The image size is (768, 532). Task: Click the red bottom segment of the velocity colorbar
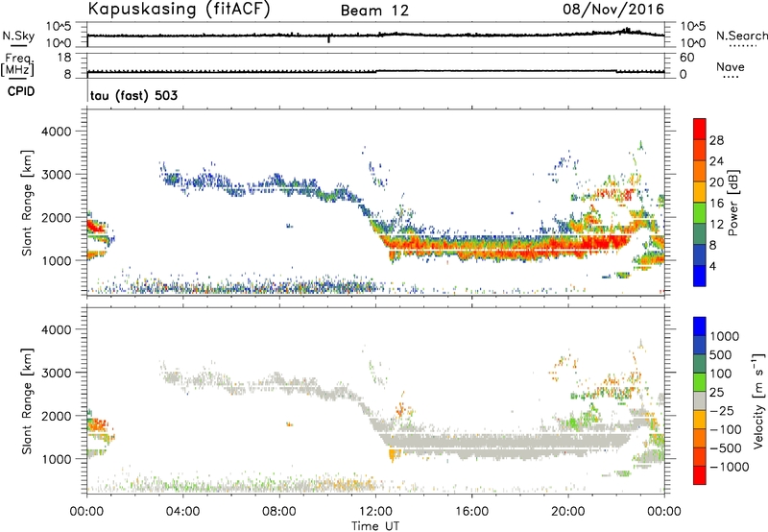pos(700,475)
